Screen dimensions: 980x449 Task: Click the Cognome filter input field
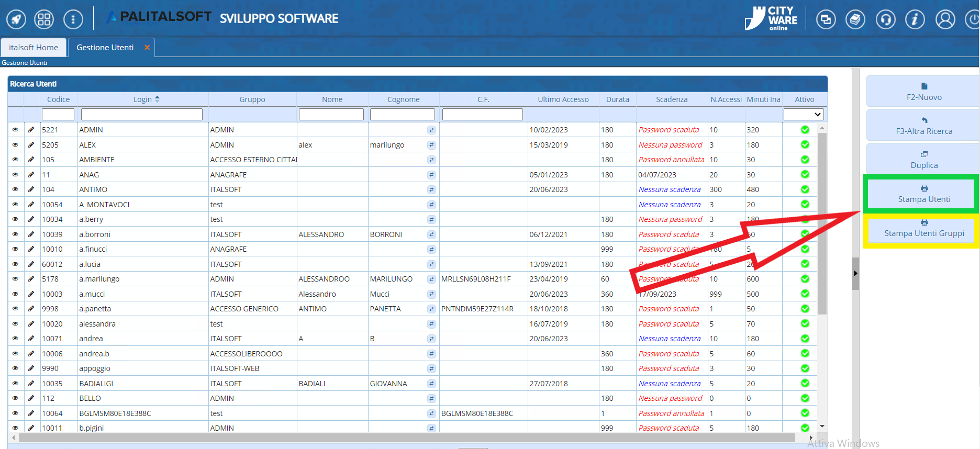point(402,115)
